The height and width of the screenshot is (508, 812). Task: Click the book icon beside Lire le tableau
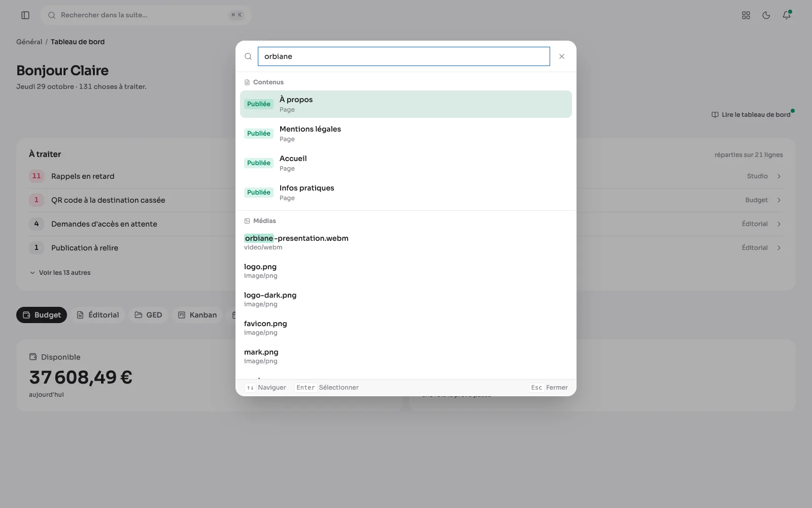tap(715, 115)
